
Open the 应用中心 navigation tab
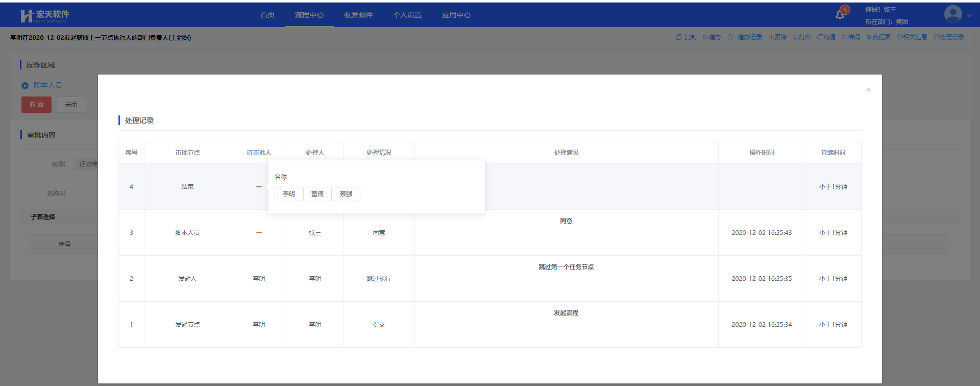pos(456,15)
